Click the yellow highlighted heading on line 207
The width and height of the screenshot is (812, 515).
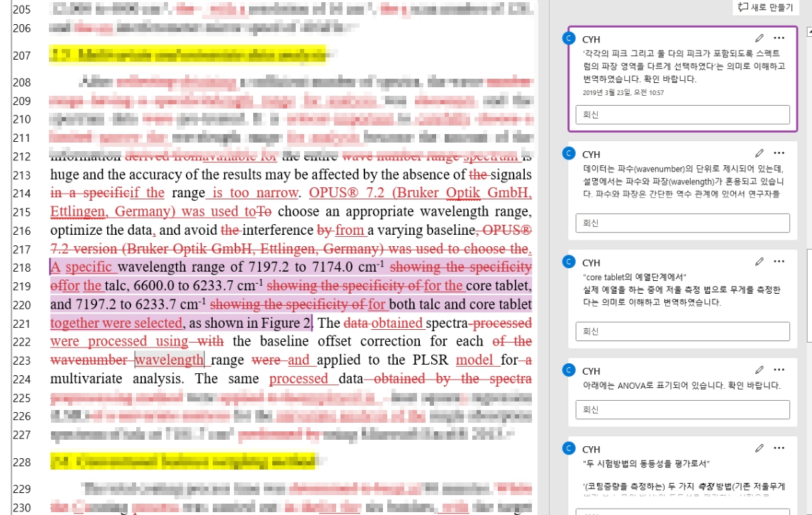(x=187, y=55)
